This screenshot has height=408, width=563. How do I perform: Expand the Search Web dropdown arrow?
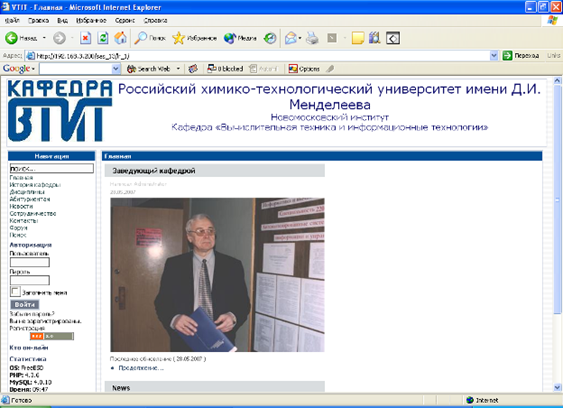178,69
